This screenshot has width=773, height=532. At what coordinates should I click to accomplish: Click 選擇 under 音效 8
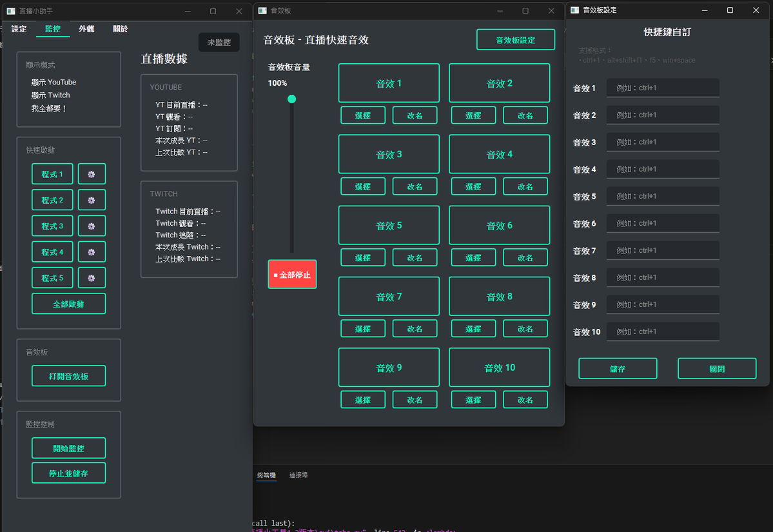pos(473,328)
